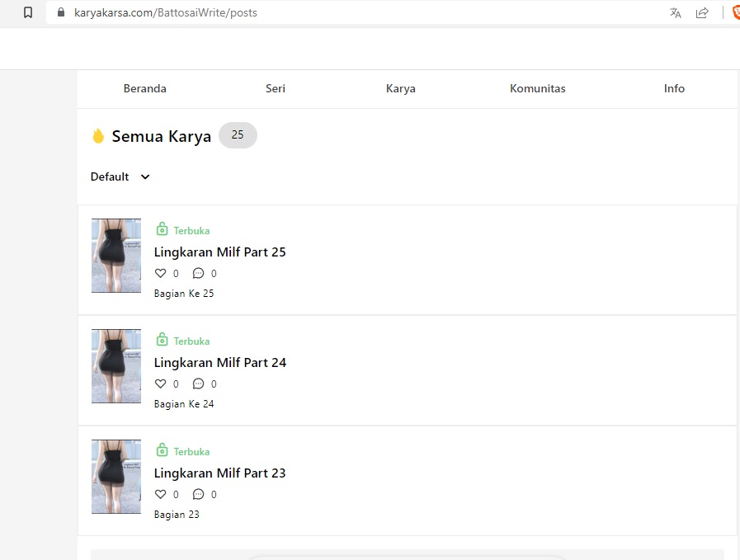Like Lingkaran Milf Part 23 with heart
This screenshot has height=560, width=740.
click(x=161, y=494)
